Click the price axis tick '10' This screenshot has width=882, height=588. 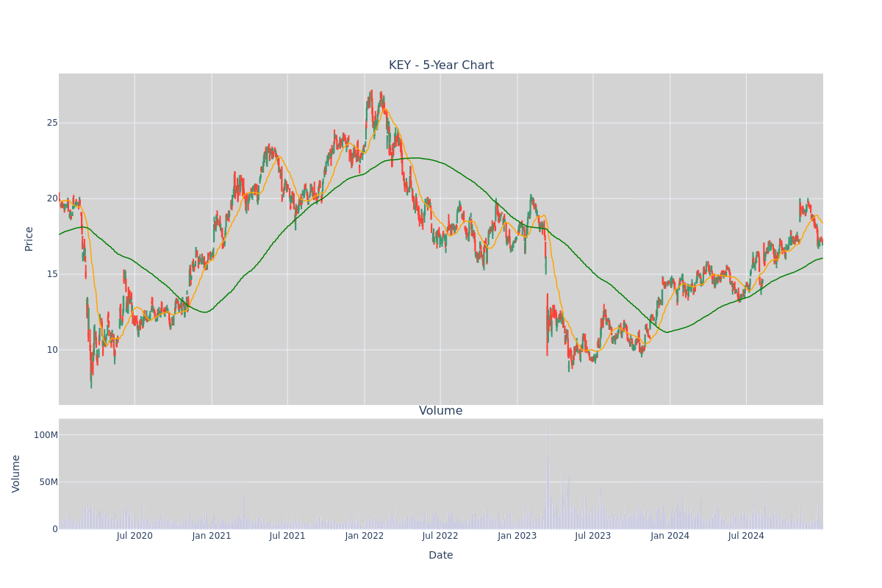coord(52,350)
